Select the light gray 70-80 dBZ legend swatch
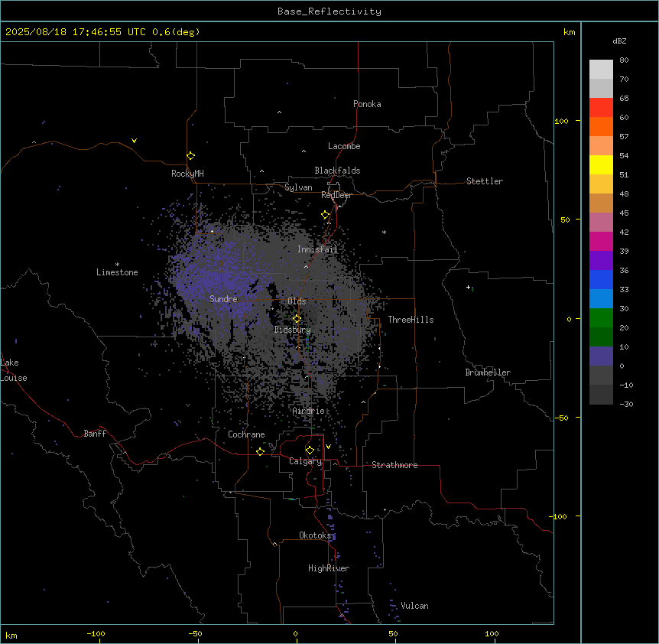The image size is (659, 644). point(601,70)
